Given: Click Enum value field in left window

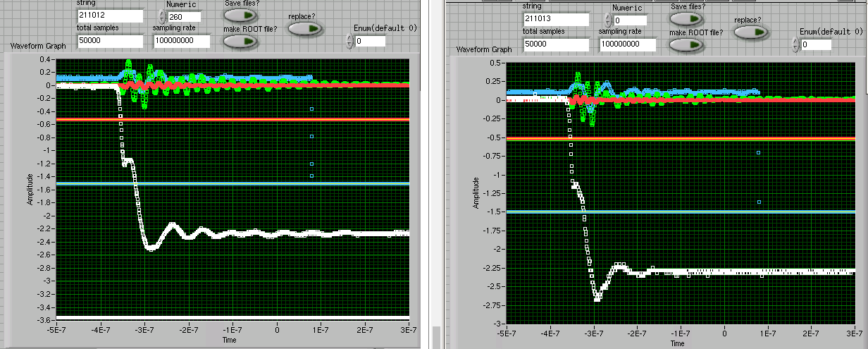Looking at the screenshot, I should [x=370, y=42].
